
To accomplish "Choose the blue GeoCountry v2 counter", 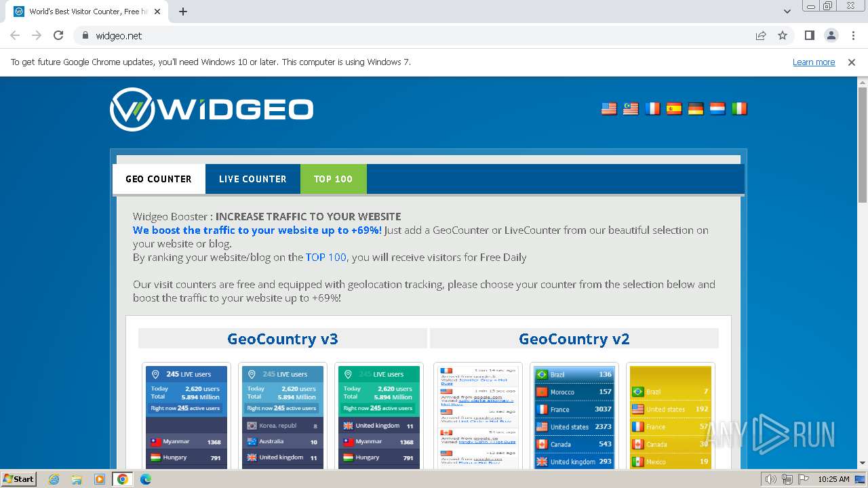I will click(574, 416).
